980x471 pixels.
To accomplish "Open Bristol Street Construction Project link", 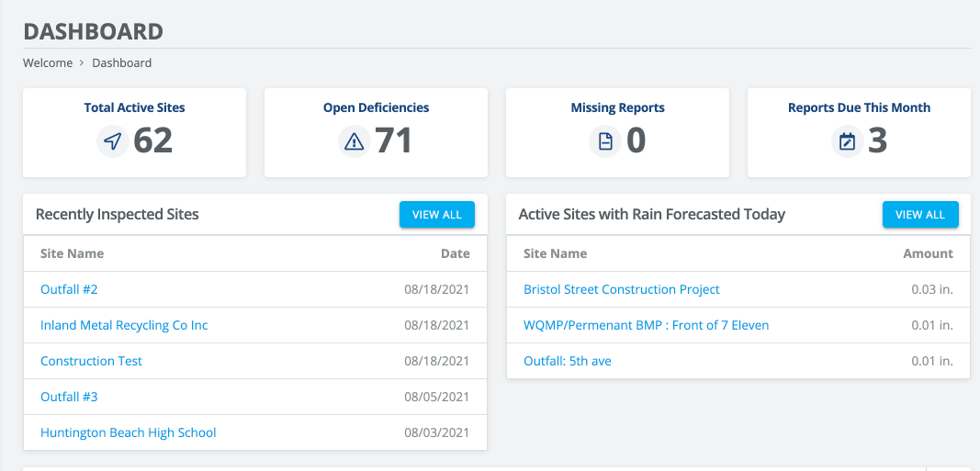I will tap(622, 289).
